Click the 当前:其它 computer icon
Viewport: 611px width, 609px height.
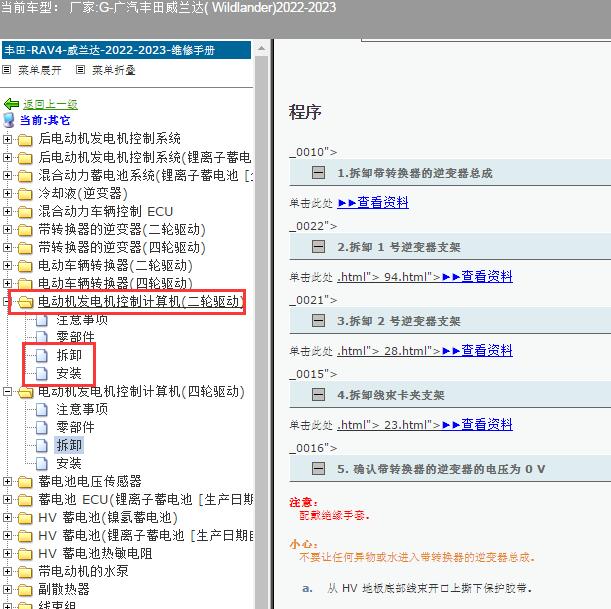click(9, 120)
